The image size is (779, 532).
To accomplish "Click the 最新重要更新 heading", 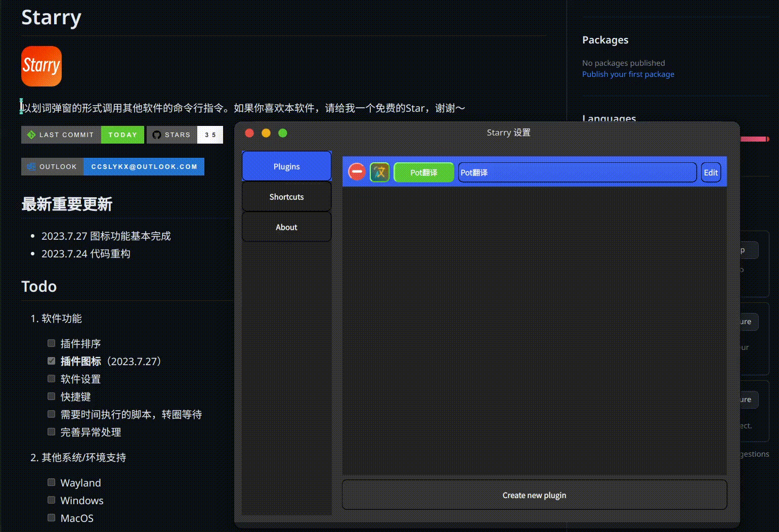I will coord(67,204).
